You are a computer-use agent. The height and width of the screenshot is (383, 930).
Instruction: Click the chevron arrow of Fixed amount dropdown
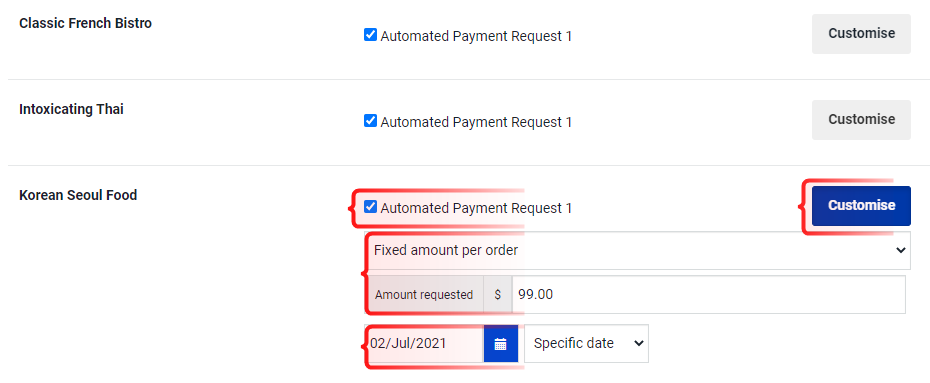(900, 251)
